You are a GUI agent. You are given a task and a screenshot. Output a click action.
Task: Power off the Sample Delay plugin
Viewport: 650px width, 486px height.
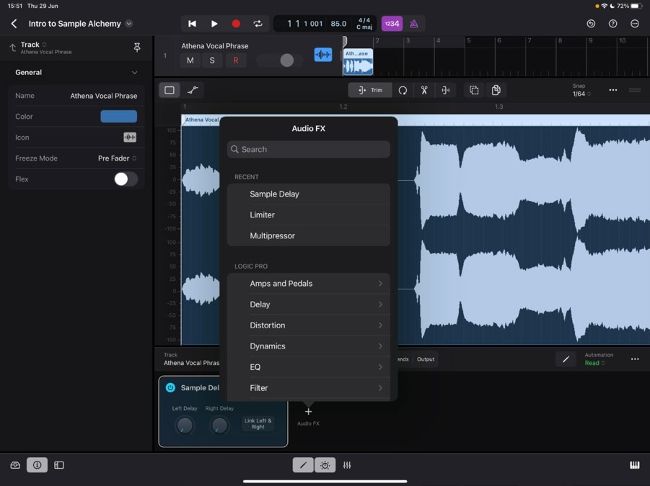(x=171, y=387)
